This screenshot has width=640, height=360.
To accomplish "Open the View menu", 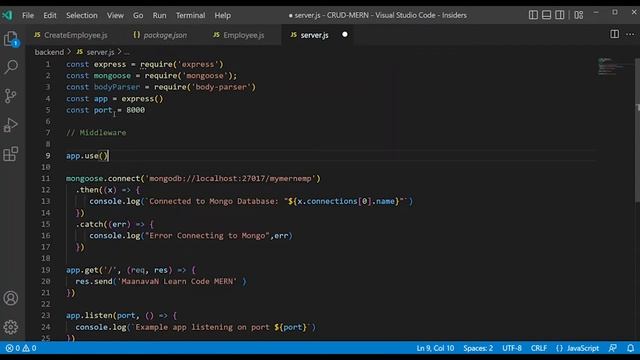I will (115, 16).
